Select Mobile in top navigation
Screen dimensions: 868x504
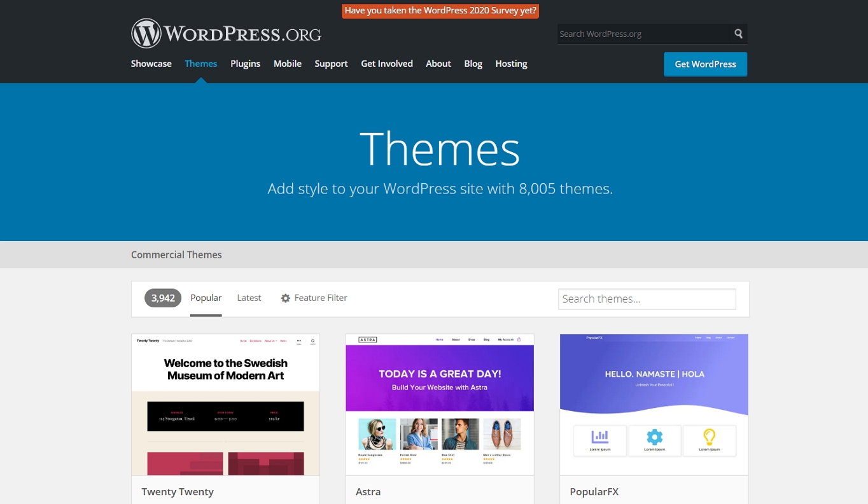click(288, 64)
